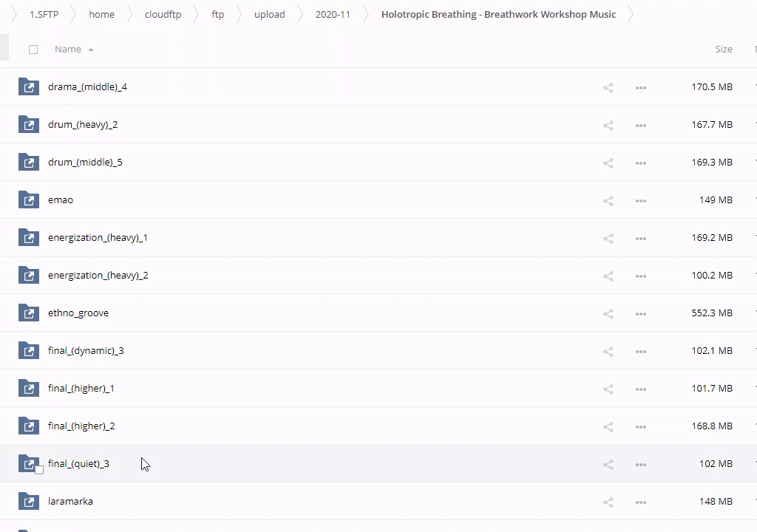Open more options menu for emao

[640, 200]
